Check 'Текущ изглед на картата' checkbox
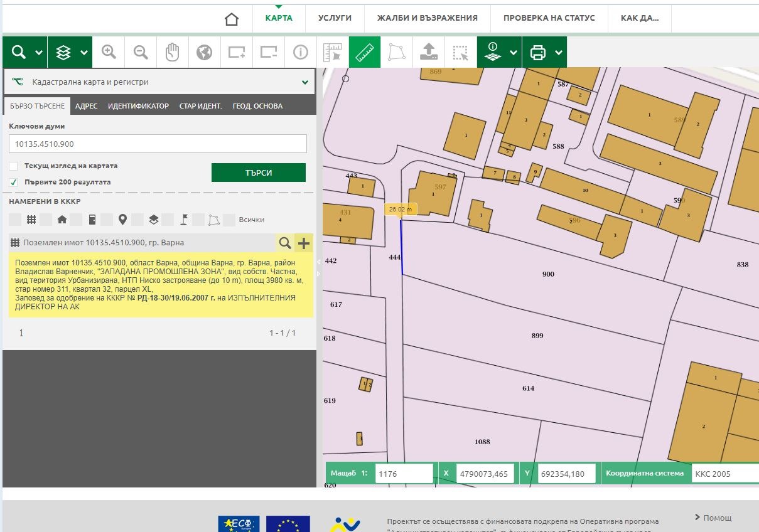 click(13, 166)
